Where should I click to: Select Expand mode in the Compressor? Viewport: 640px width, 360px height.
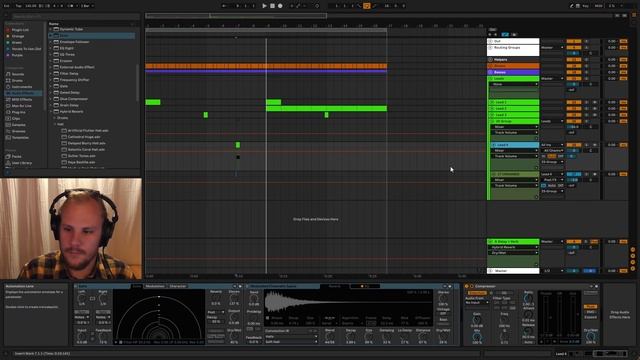(590, 317)
